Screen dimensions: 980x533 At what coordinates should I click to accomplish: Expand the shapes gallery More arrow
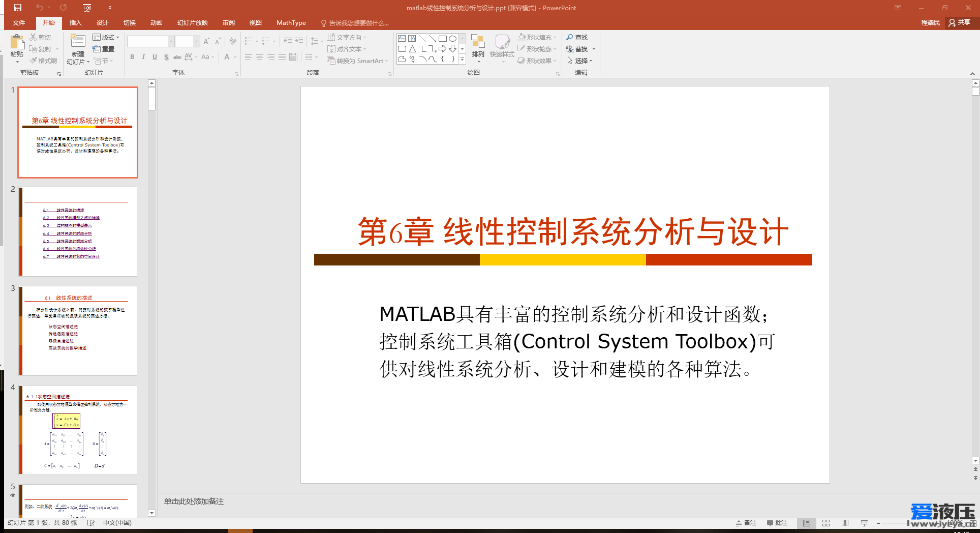[462, 60]
